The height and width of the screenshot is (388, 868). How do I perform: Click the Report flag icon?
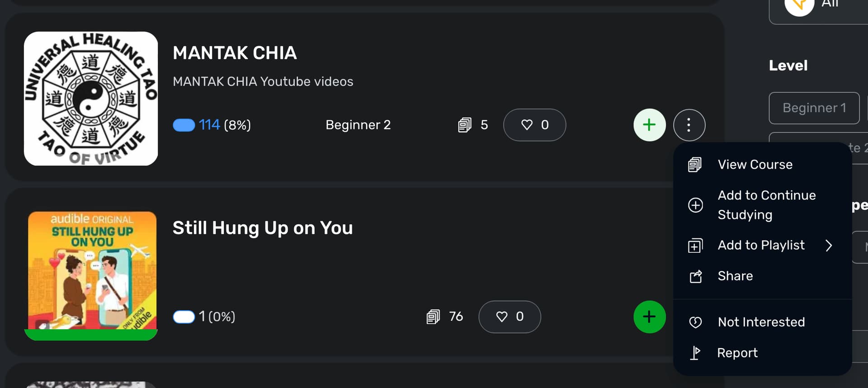coord(695,353)
